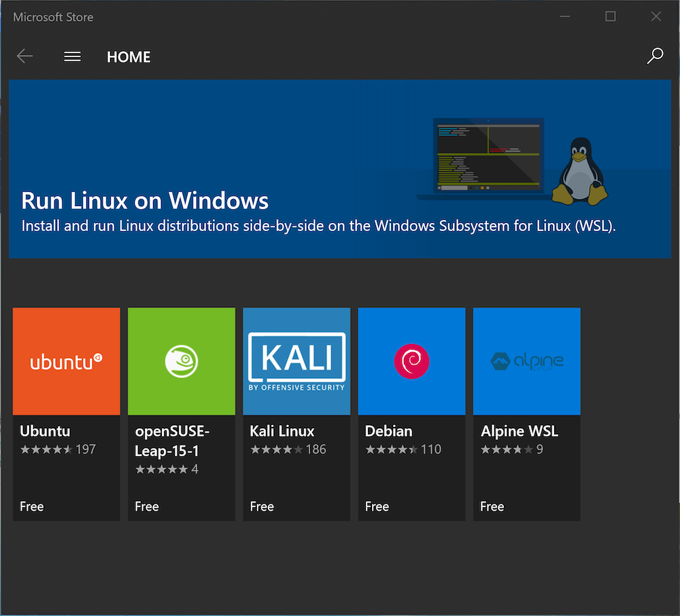Open the openSUSE-Leap-15-1 title
This screenshot has width=680, height=616.
point(172,441)
